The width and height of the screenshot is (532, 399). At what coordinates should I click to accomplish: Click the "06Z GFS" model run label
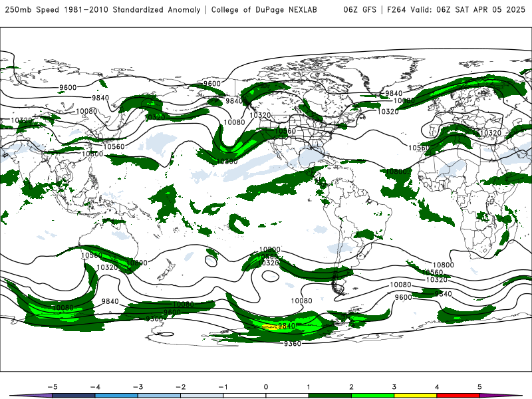point(360,10)
